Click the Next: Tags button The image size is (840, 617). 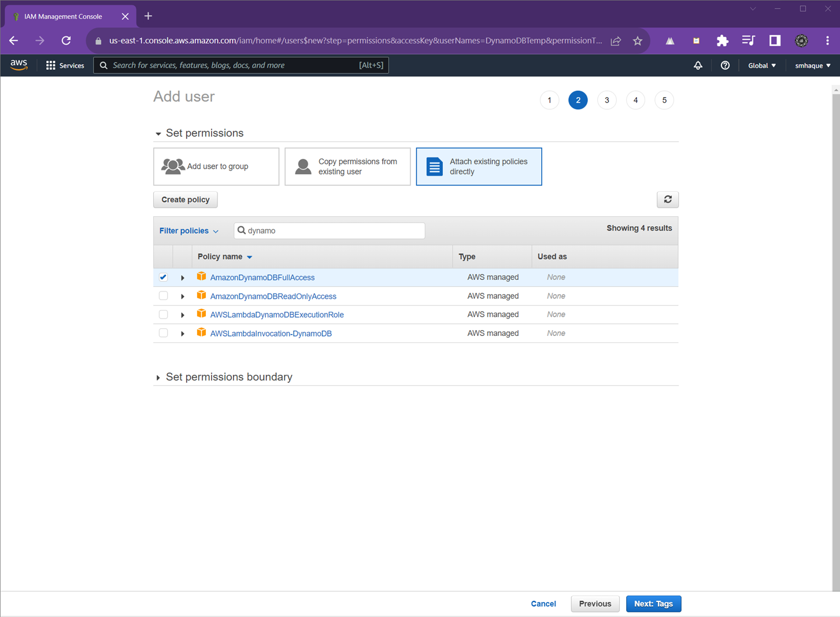(653, 604)
